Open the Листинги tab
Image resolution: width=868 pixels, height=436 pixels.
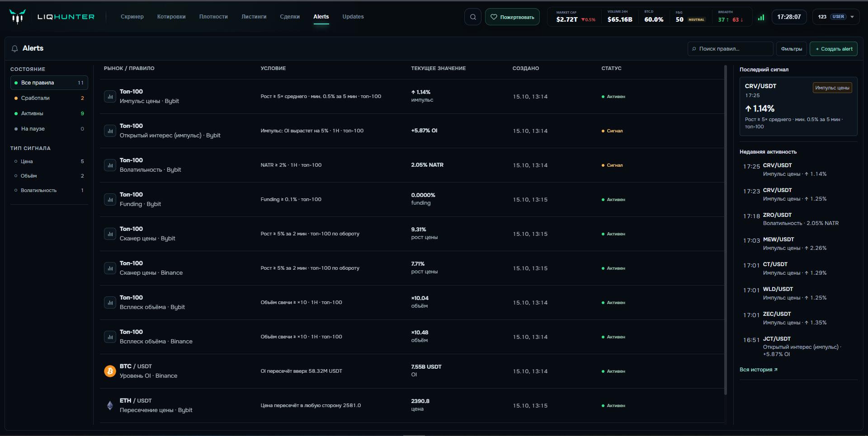pos(254,17)
